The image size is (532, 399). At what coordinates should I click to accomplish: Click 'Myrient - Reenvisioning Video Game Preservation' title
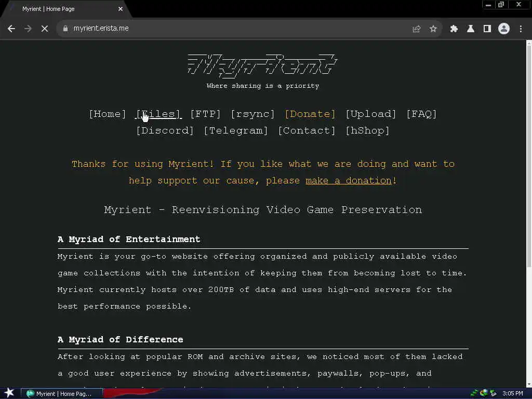263,210
